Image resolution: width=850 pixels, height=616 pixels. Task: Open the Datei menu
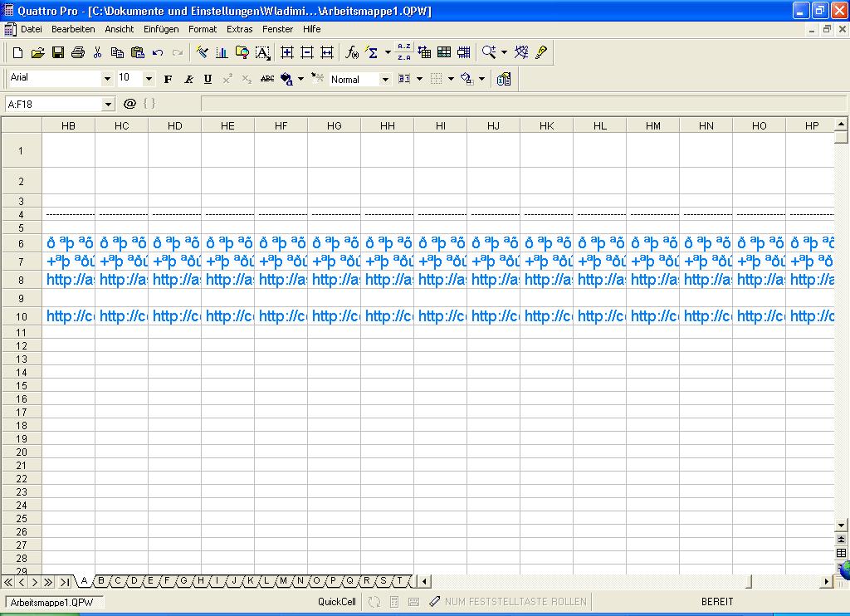tap(32, 29)
